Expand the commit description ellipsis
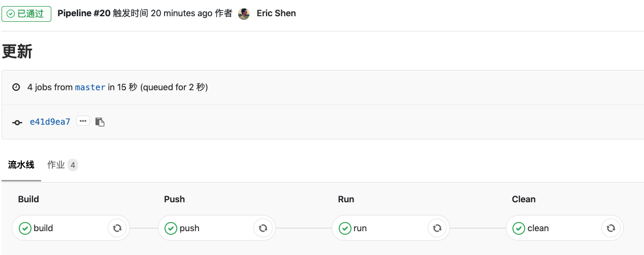644x255 pixels. click(x=83, y=121)
